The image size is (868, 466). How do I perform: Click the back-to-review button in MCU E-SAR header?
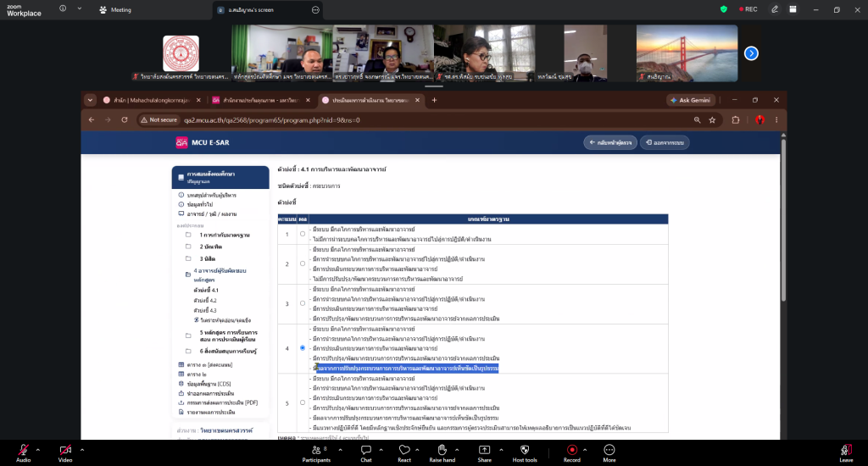click(610, 143)
